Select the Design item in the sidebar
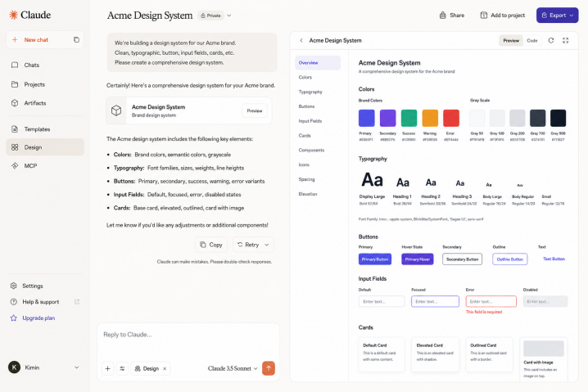The height and width of the screenshot is (392, 588). 45,147
